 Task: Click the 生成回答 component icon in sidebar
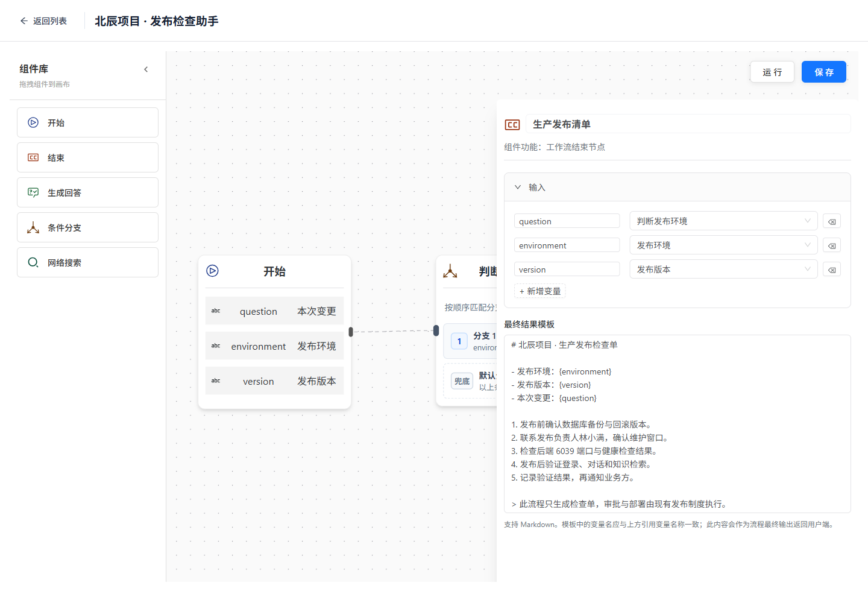click(33, 192)
